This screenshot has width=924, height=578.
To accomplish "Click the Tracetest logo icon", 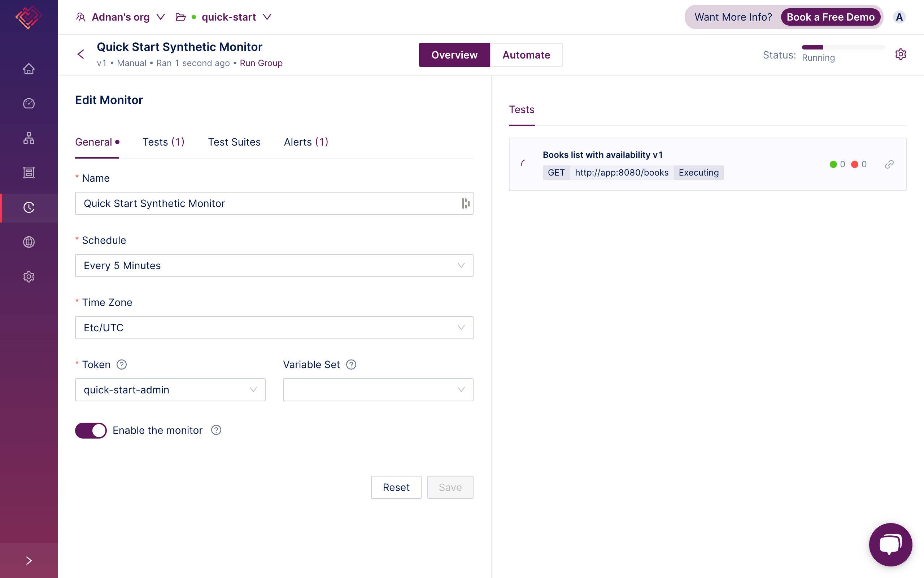I will (x=29, y=17).
